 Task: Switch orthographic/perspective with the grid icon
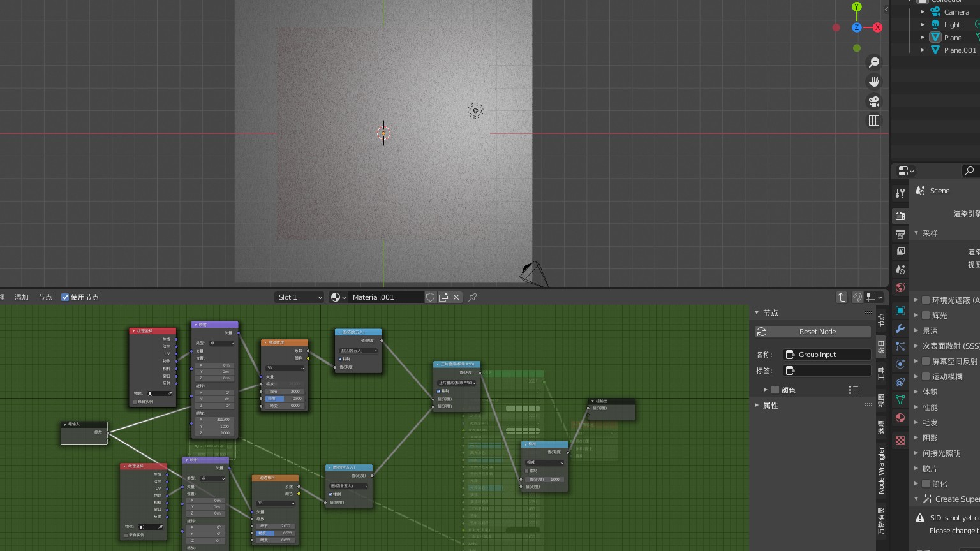[x=874, y=121]
